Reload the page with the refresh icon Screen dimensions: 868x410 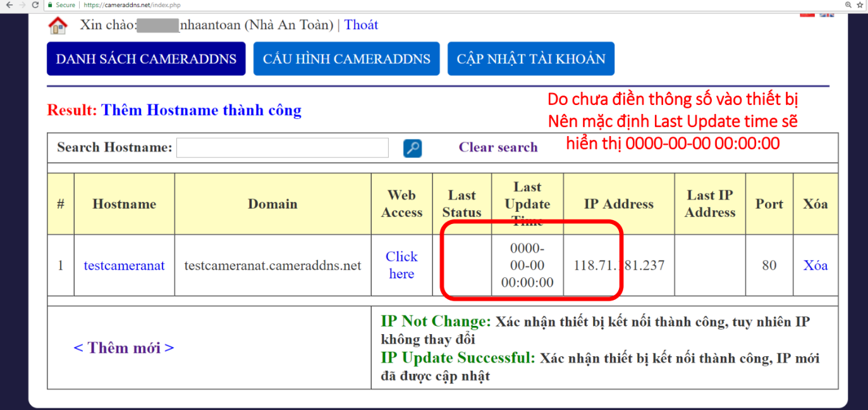pos(35,5)
